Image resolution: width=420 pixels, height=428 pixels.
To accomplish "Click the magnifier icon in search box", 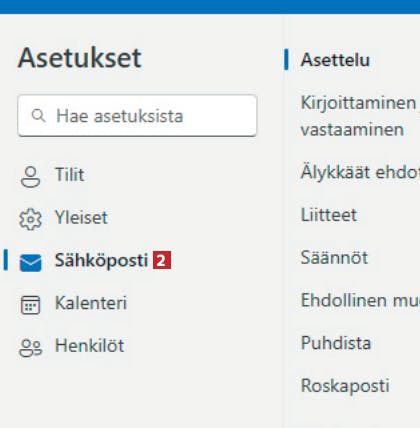I will (x=38, y=116).
